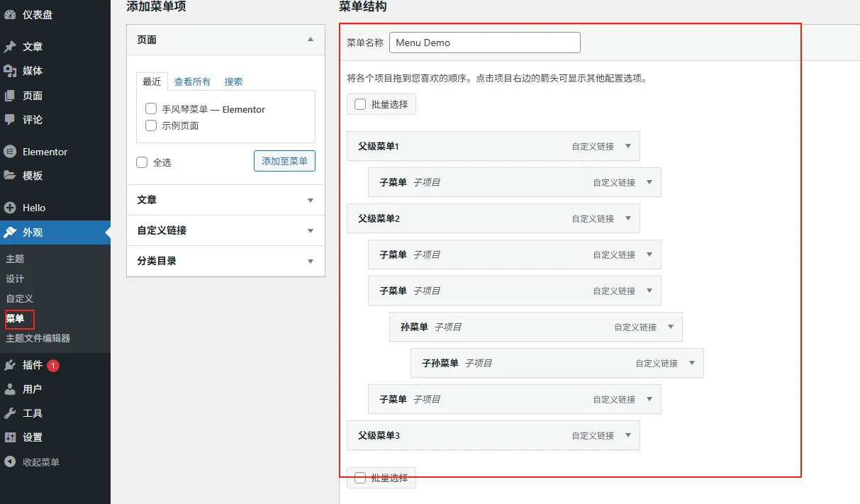Click the 添加菜单项 heading text

tap(156, 6)
